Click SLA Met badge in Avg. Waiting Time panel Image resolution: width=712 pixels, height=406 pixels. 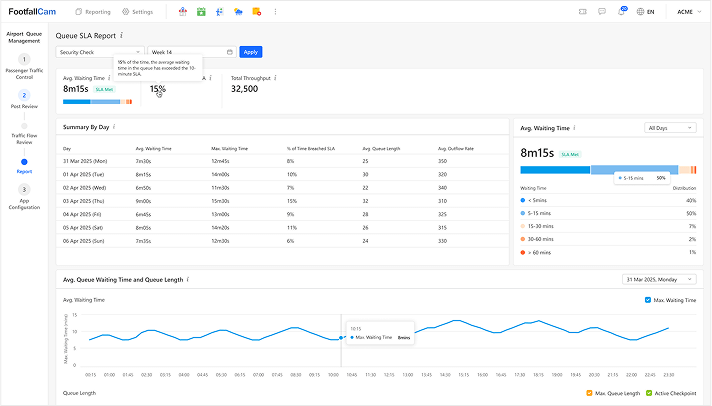click(570, 154)
